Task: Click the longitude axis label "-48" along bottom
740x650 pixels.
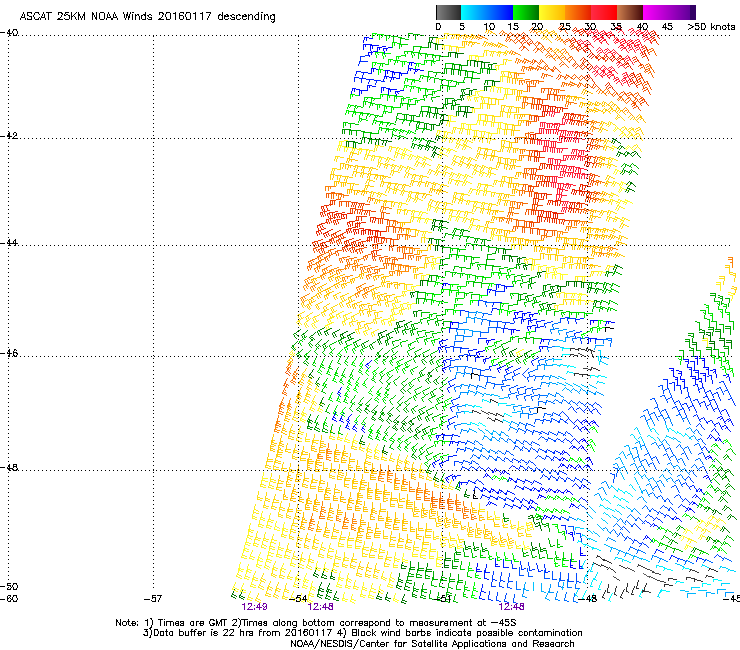Action: [x=588, y=599]
